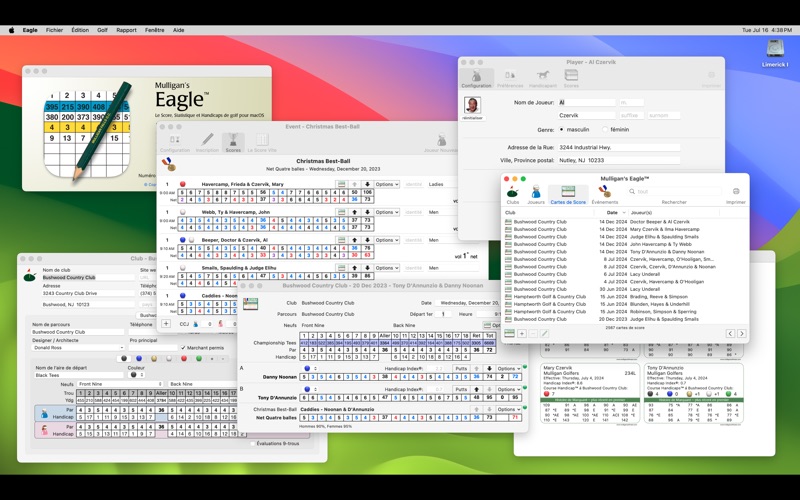Open the Fichier menu

(55, 30)
